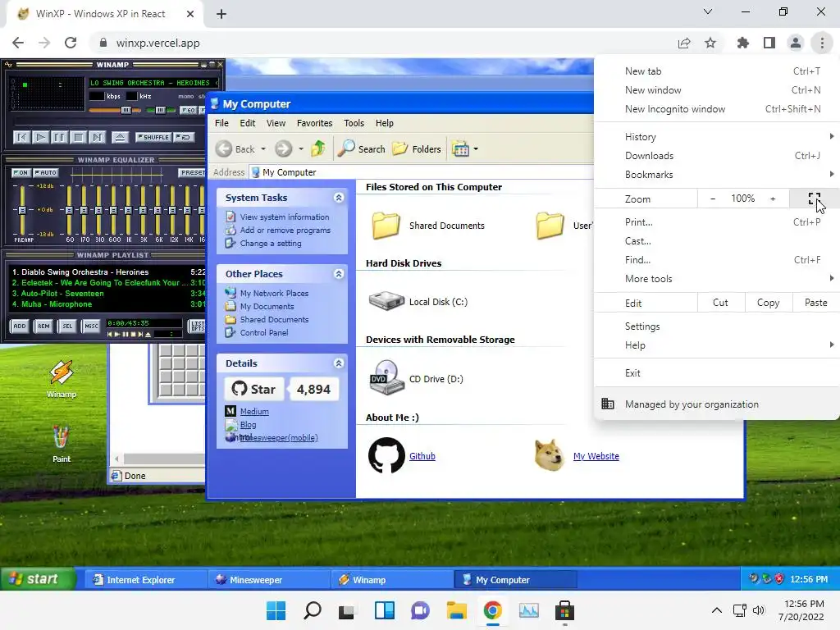Image resolution: width=840 pixels, height=630 pixels.
Task: Click the Github octocat icon
Action: (387, 456)
